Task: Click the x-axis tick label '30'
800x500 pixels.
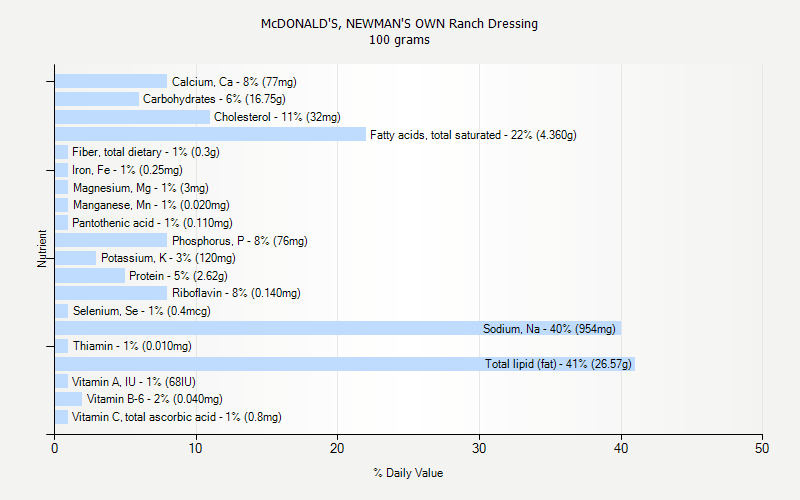Action: click(479, 448)
